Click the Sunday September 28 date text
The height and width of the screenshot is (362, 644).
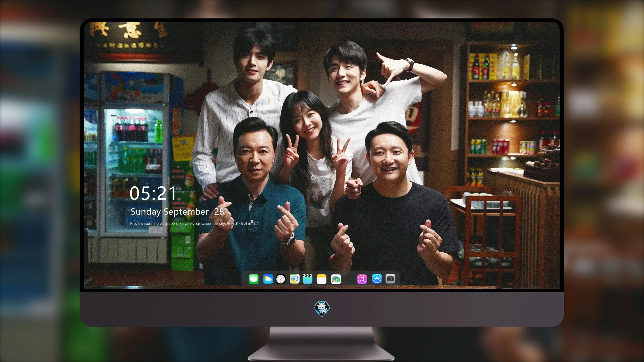pos(177,212)
